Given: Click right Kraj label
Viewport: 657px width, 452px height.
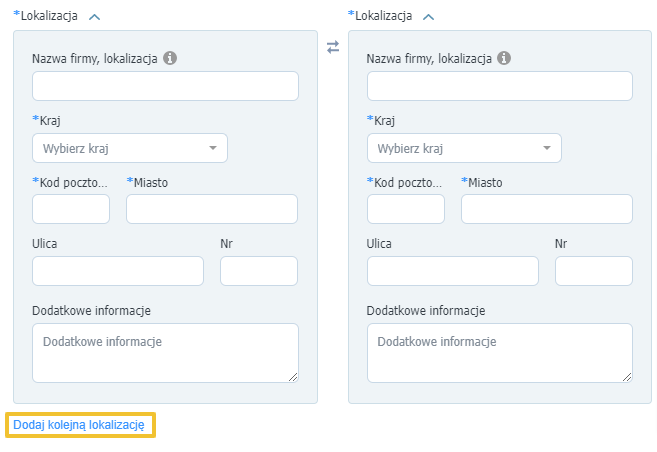Looking at the screenshot, I should coord(384,121).
